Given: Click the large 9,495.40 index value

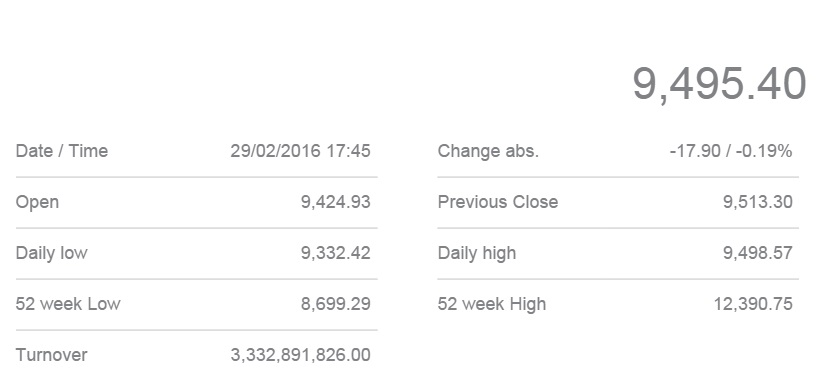Looking at the screenshot, I should [x=719, y=85].
